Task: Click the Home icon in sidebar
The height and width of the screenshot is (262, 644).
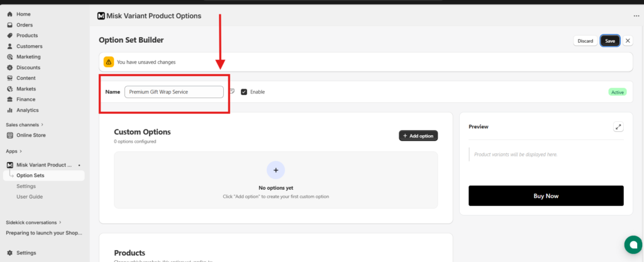Action: coord(9,14)
